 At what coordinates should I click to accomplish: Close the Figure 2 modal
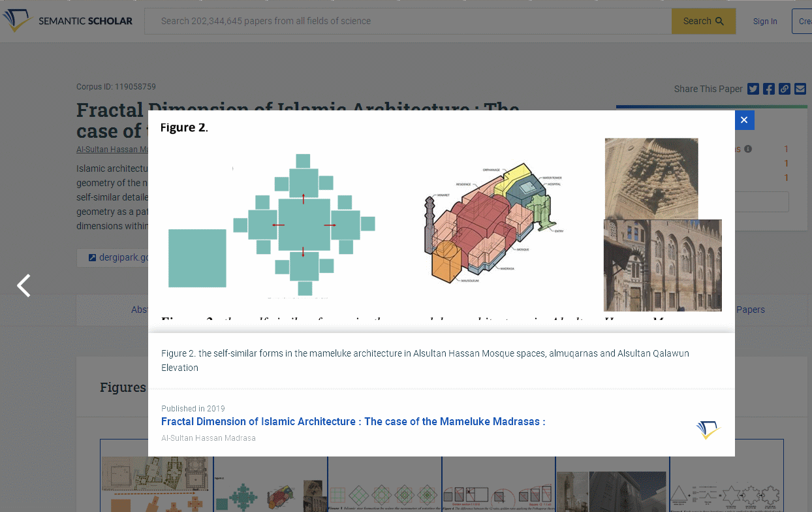point(744,120)
